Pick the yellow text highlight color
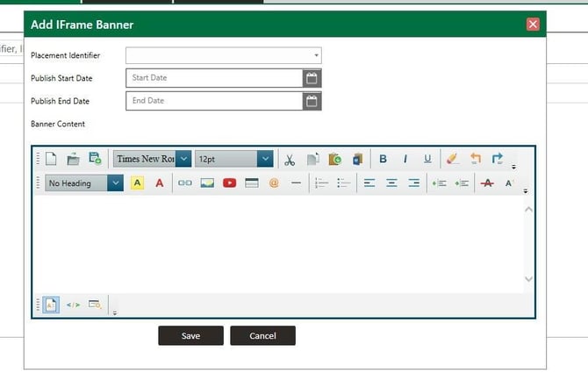588x380 pixels. tap(137, 183)
